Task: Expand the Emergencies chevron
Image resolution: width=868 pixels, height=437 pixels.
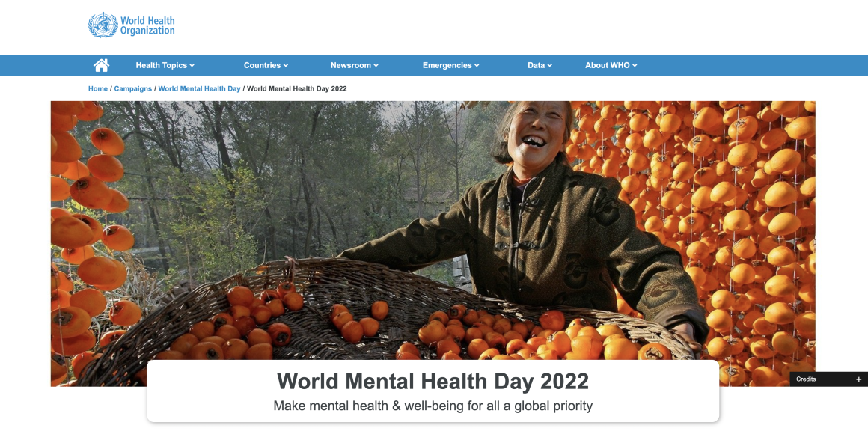Action: [477, 65]
